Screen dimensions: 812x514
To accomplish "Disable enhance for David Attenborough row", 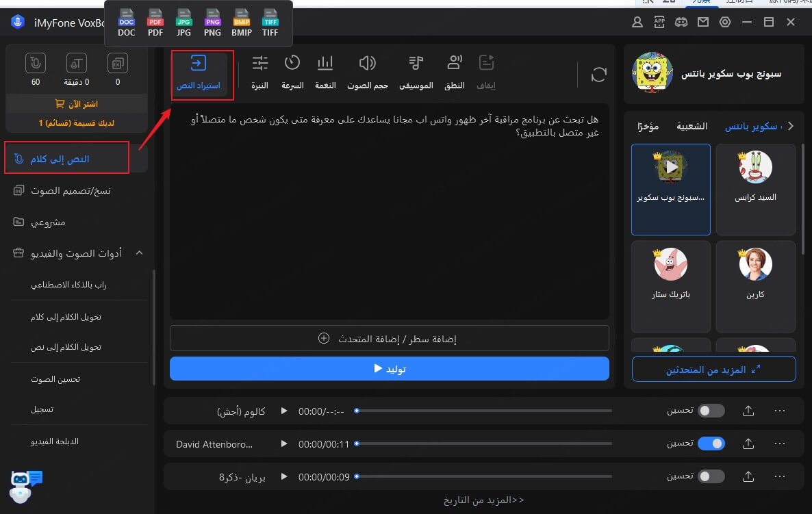I will 711,444.
